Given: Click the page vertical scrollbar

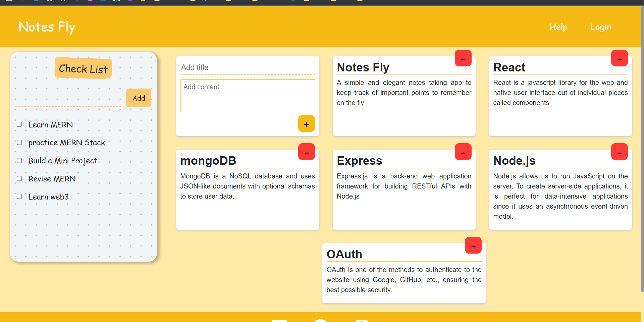Looking at the screenshot, I should click(x=642, y=149).
